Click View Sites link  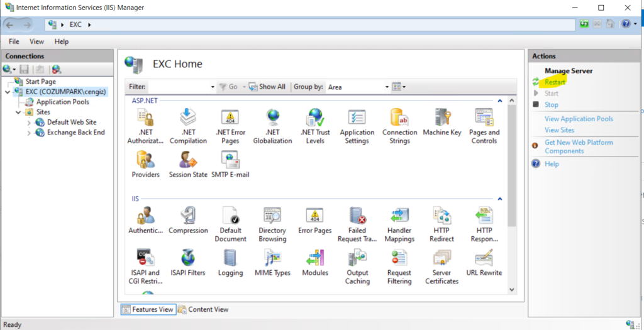click(559, 130)
